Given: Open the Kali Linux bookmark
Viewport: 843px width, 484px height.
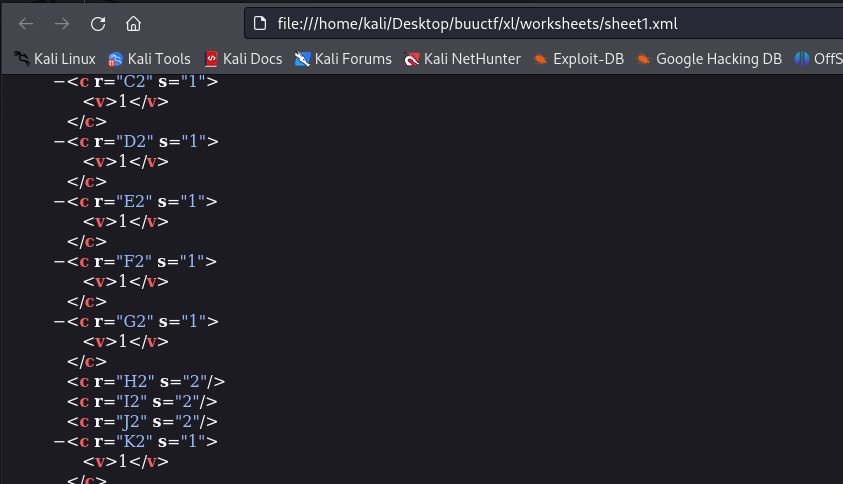Looking at the screenshot, I should (55, 59).
